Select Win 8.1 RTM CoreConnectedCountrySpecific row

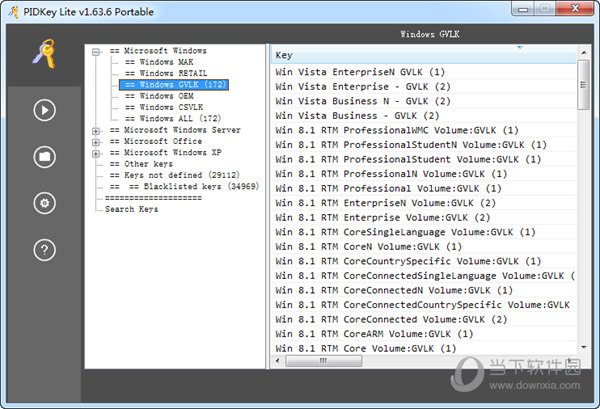click(x=424, y=305)
